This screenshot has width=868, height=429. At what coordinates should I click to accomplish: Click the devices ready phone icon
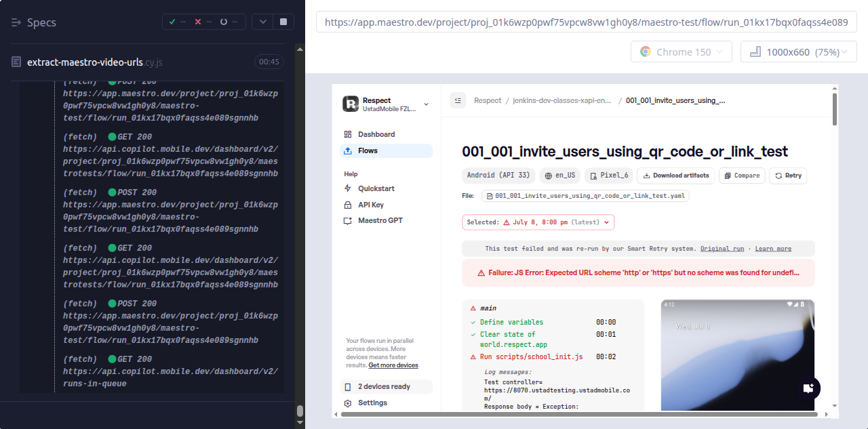click(x=348, y=387)
